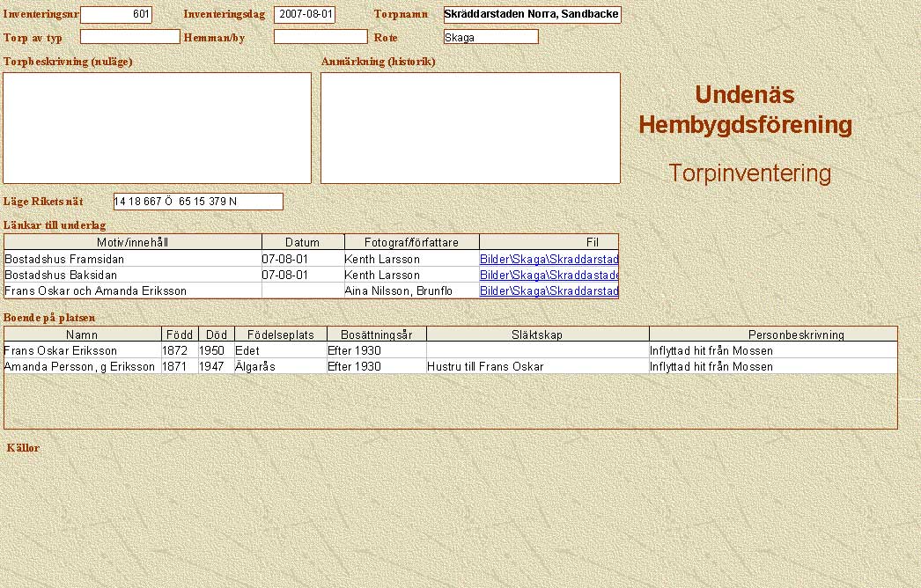Click the Motiv/innehåll column header
The height and width of the screenshot is (588, 921).
pyautogui.click(x=133, y=242)
